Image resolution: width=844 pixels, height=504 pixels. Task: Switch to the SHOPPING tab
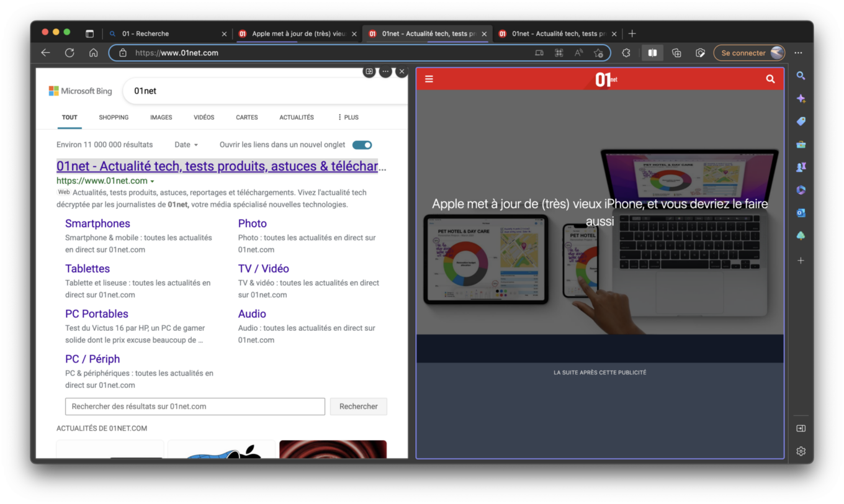coord(114,117)
